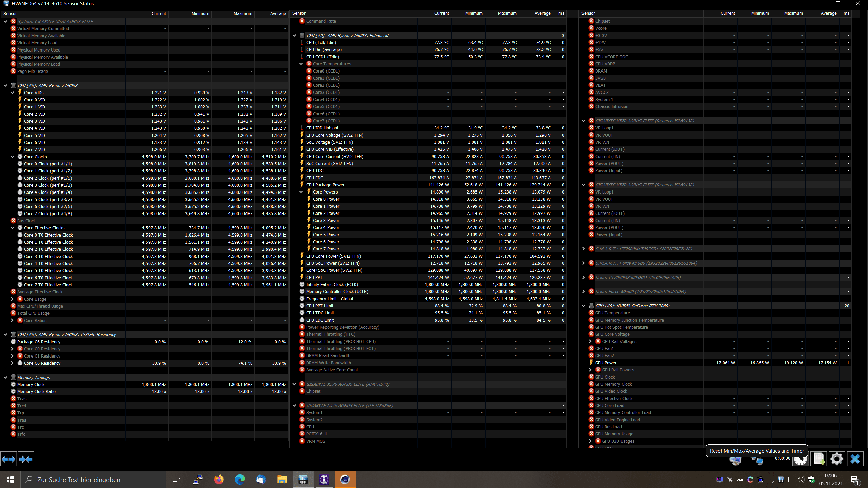Image resolution: width=868 pixels, height=488 pixels.
Task: Collapse the Core Temperatures node
Action: (301, 64)
